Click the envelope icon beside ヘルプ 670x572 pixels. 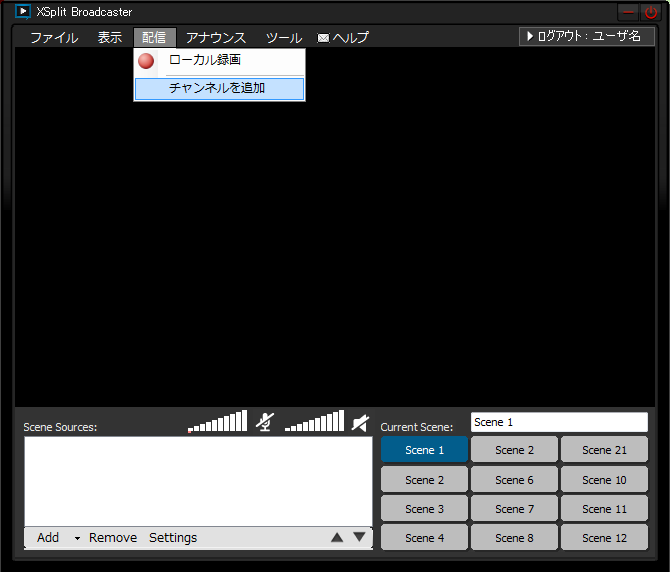pos(323,38)
